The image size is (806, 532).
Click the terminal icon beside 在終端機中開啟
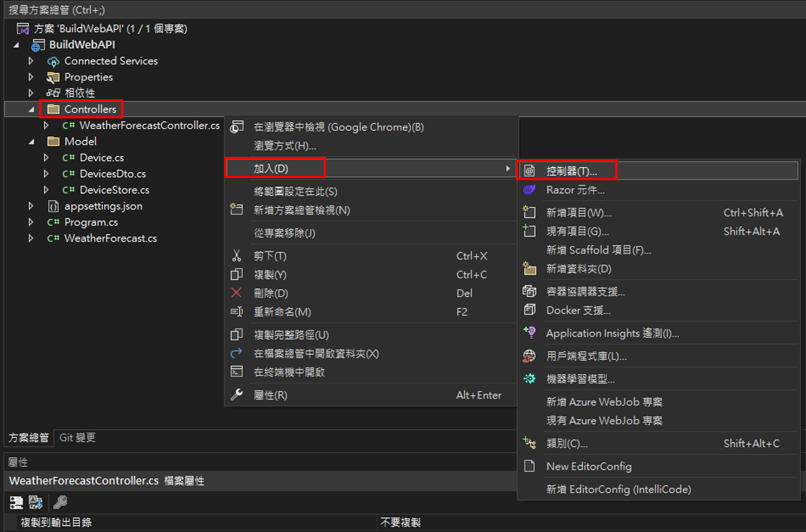237,372
